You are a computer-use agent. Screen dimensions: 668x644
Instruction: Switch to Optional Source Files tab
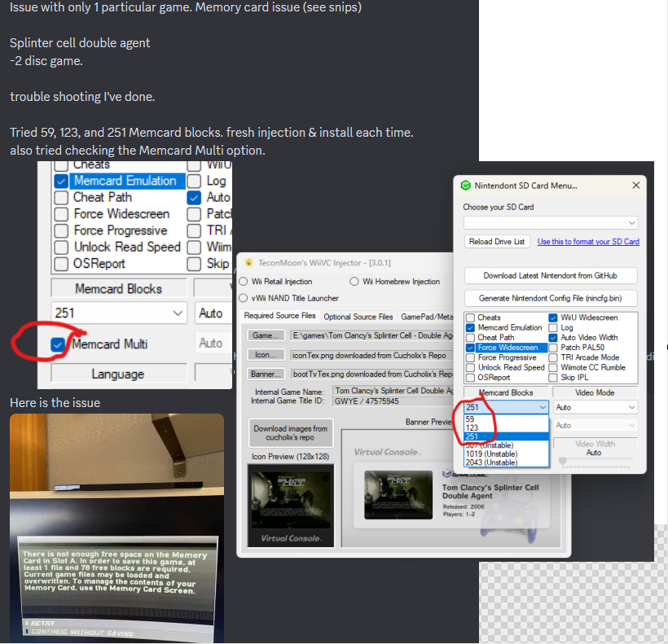(x=358, y=317)
